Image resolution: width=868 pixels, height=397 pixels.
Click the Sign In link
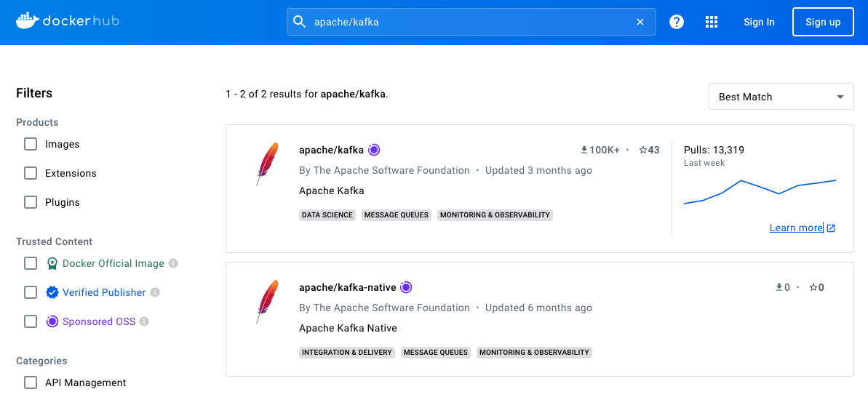pyautogui.click(x=759, y=22)
